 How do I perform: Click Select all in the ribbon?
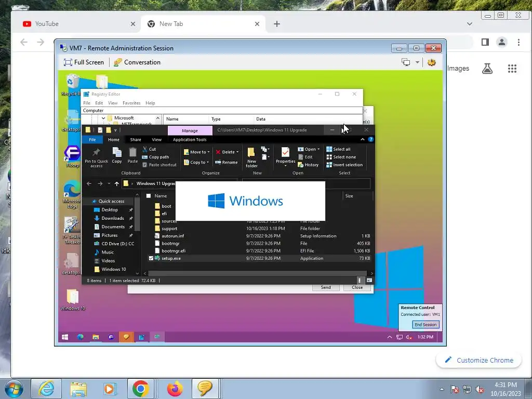(x=338, y=149)
